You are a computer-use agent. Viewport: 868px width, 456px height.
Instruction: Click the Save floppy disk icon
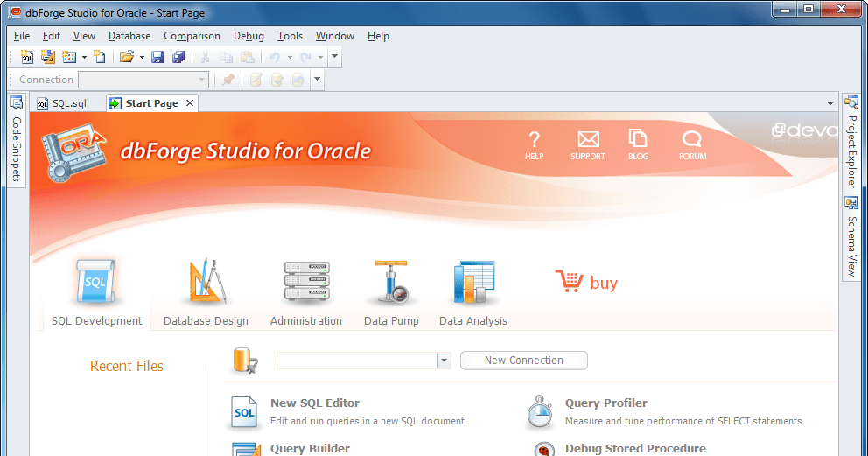[x=157, y=56]
